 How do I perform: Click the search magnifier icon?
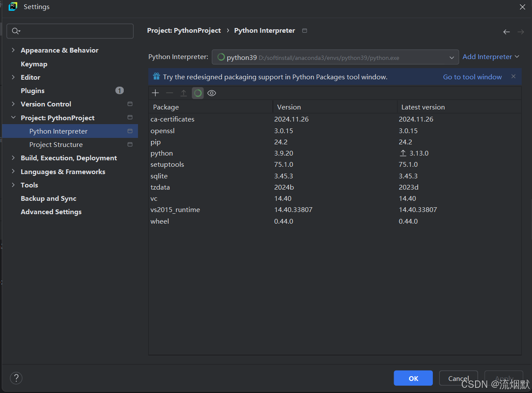click(16, 31)
